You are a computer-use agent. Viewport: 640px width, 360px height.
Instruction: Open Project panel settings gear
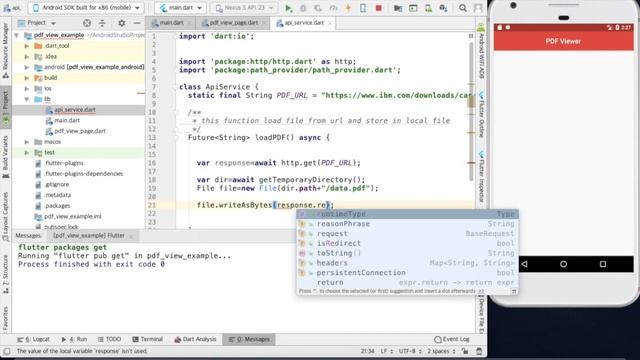click(x=122, y=23)
